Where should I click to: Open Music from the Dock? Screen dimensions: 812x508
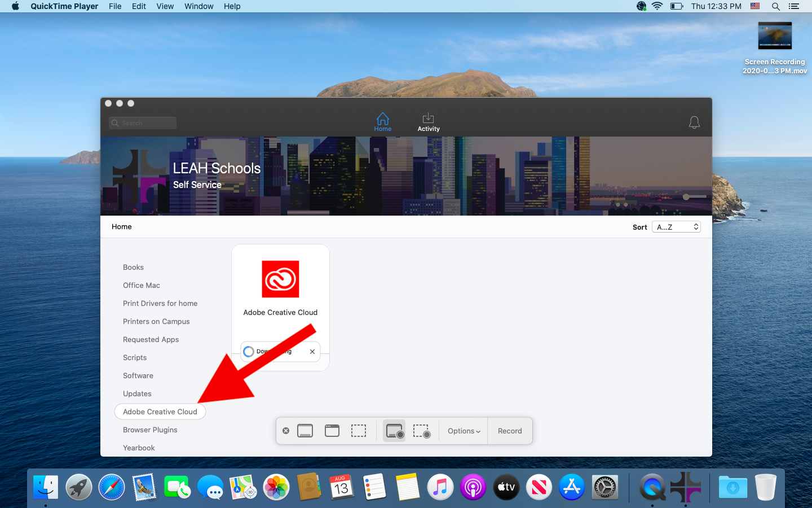coord(440,487)
